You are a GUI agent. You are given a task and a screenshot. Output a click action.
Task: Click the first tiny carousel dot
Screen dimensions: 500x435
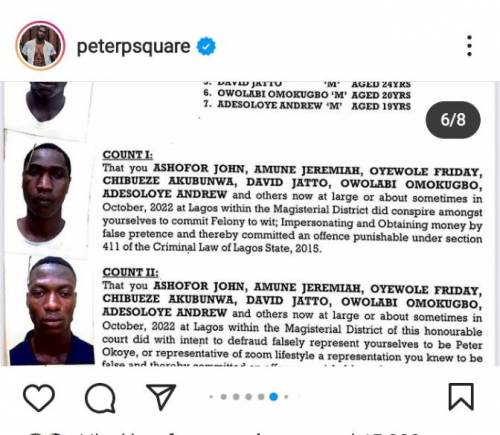coord(211,397)
